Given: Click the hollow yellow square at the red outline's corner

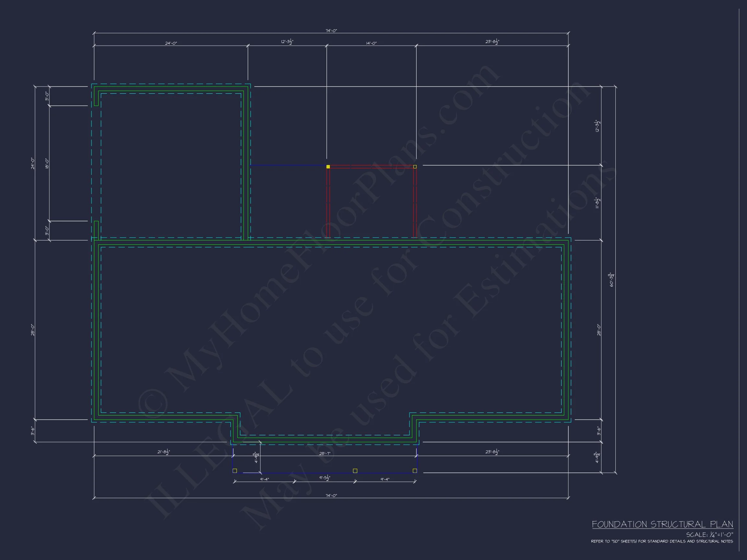Looking at the screenshot, I should (x=415, y=167).
